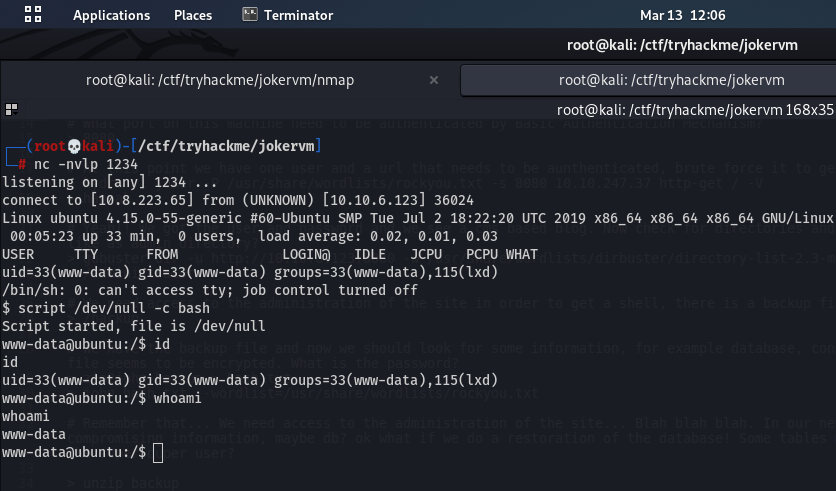Screen dimensions: 836x491
Task: Click the window title root@kali: /ctf/tryhackme/jokervm
Action: pyautogui.click(x=682, y=45)
